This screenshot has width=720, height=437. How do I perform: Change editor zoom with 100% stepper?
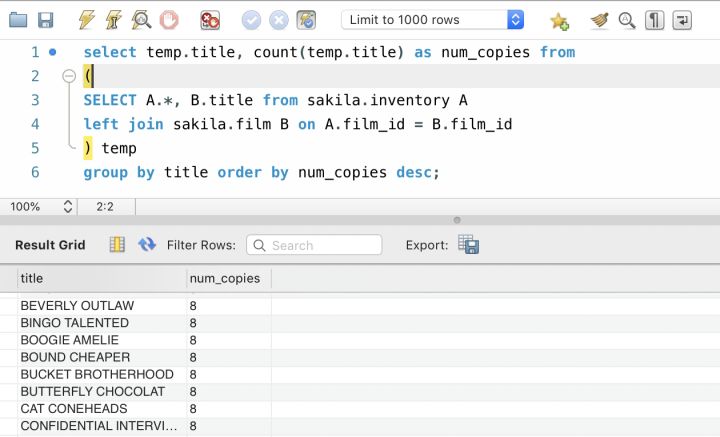[68, 207]
